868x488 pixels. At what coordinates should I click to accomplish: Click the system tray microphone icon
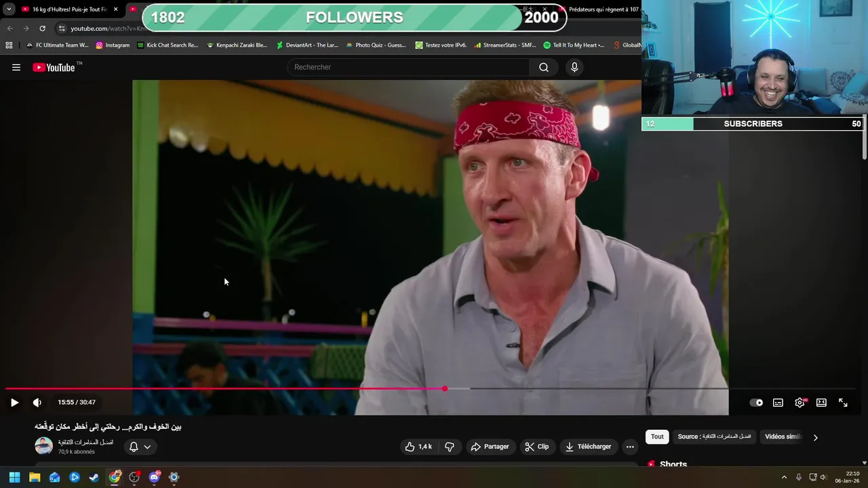pyautogui.click(x=798, y=477)
